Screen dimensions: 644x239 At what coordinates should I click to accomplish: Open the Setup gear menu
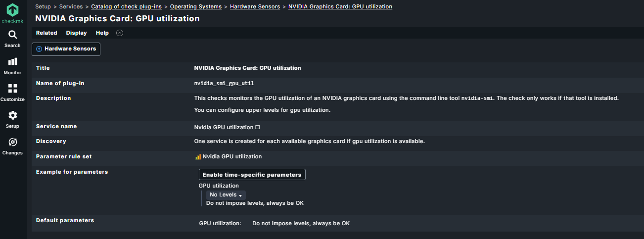[x=12, y=119]
